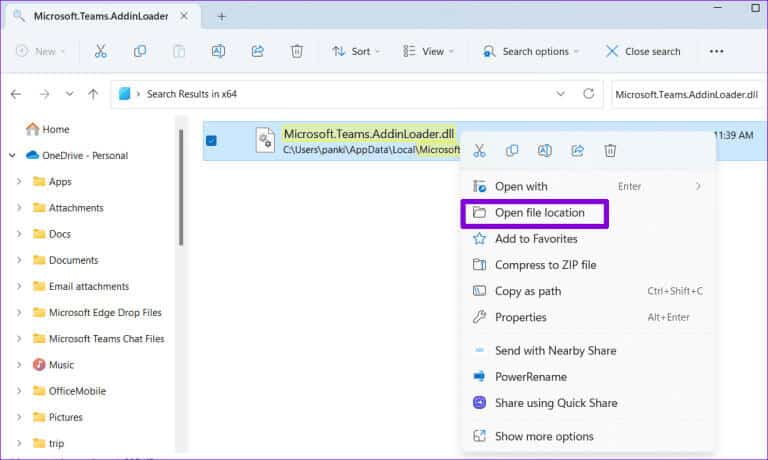Select Copy as path
Screen dimensions: 768x460
(586, 291)
